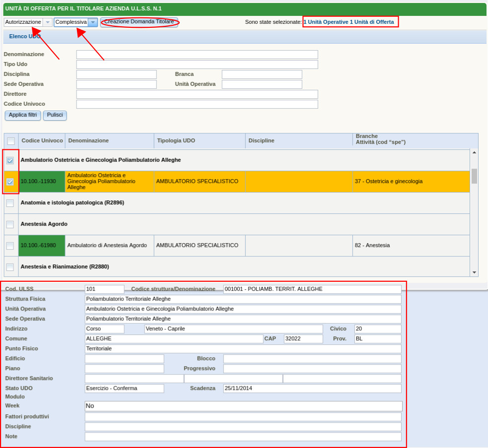Open the Autorizzazione dropdown arrow

coord(47,22)
